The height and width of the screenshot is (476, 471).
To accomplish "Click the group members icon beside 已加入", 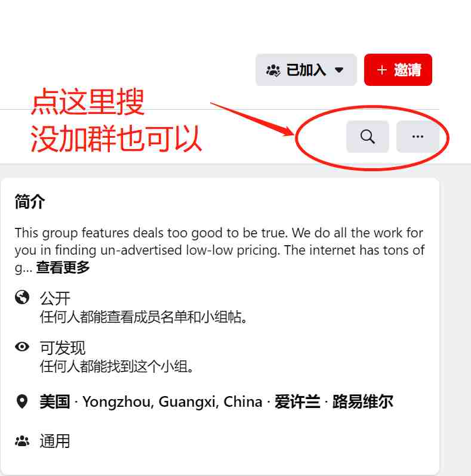I will [273, 70].
